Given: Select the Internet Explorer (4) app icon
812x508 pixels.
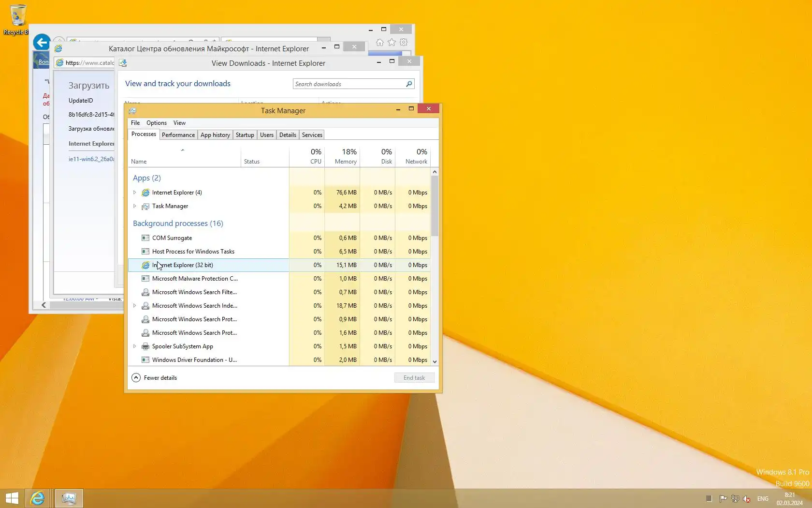Looking at the screenshot, I should pyautogui.click(x=145, y=193).
